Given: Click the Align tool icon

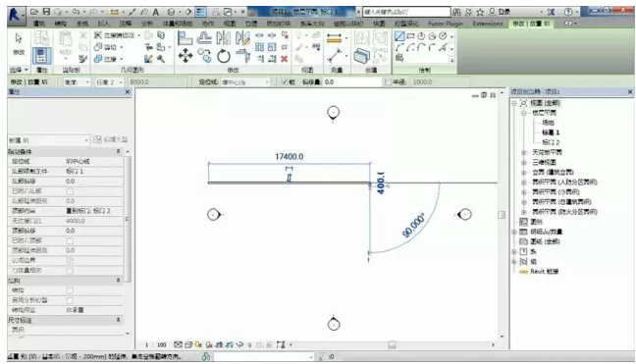Looking at the screenshot, I should click(x=185, y=38).
